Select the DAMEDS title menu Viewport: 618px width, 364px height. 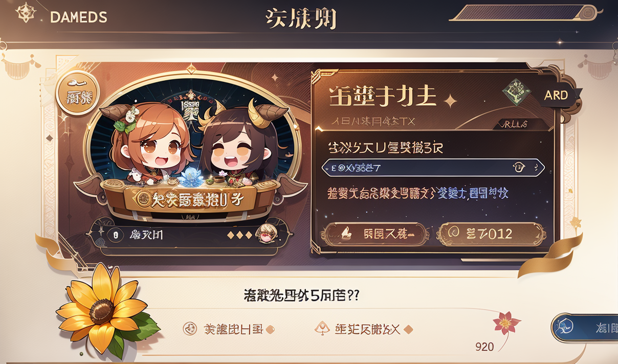tap(79, 17)
